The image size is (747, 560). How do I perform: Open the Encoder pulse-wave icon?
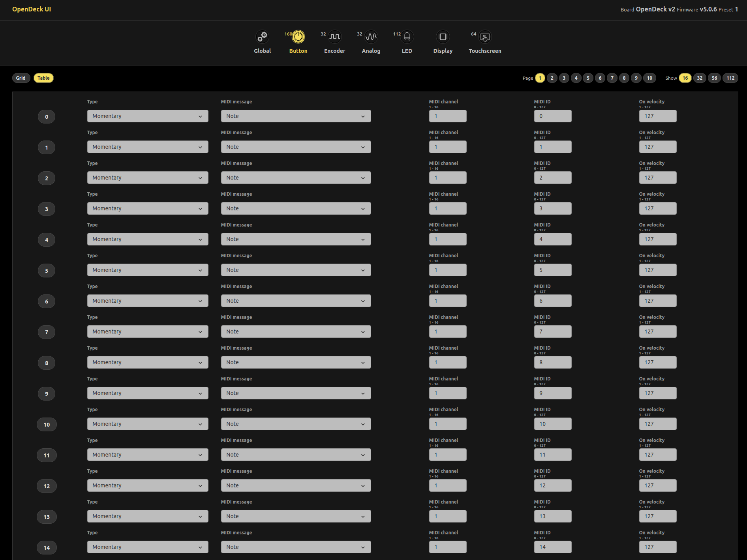334,37
